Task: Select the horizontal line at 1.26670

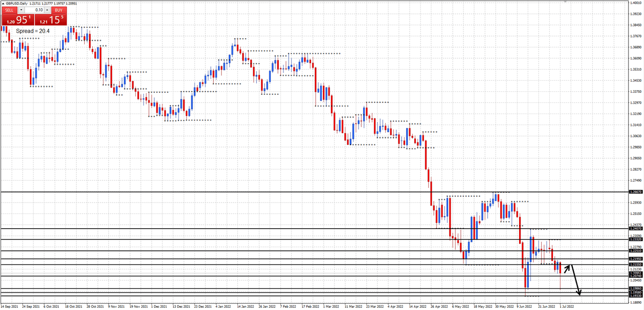Action: tap(314, 192)
